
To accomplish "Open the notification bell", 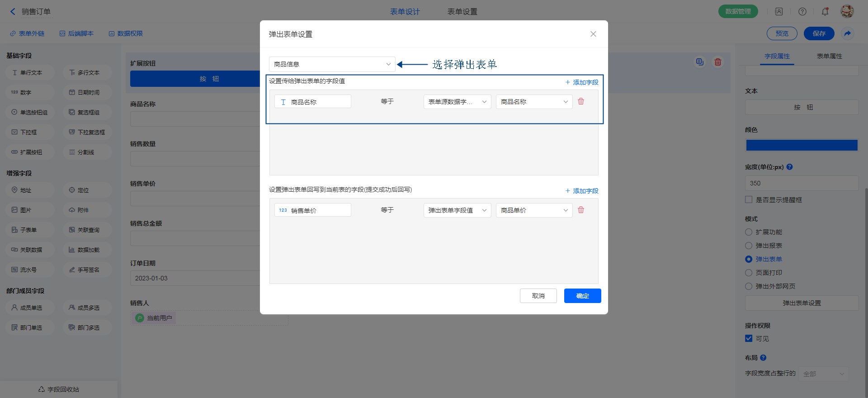I will pyautogui.click(x=825, y=12).
